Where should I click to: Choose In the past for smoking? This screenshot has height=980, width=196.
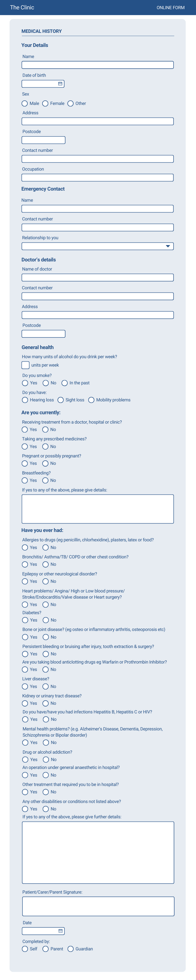(x=65, y=383)
